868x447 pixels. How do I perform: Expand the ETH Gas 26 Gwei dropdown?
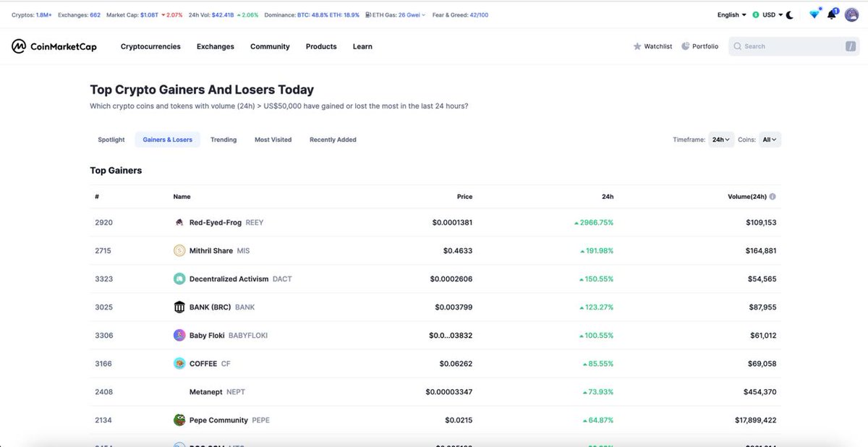412,14
